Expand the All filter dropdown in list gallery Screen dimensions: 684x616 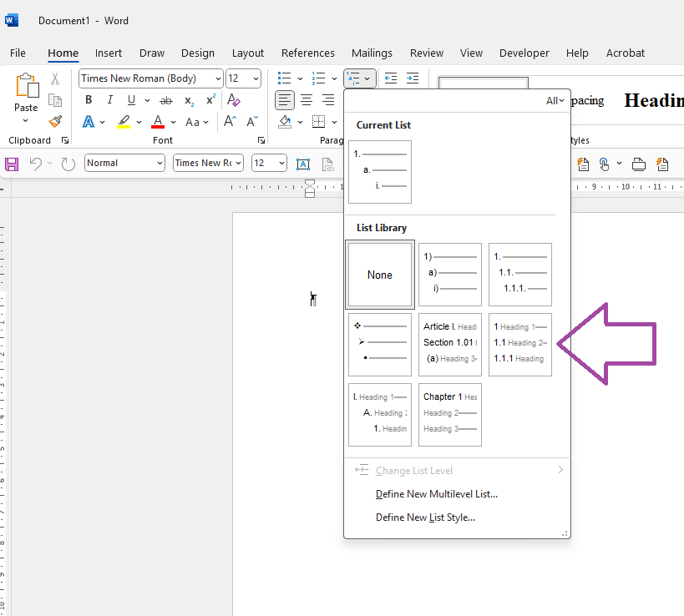[x=555, y=101]
